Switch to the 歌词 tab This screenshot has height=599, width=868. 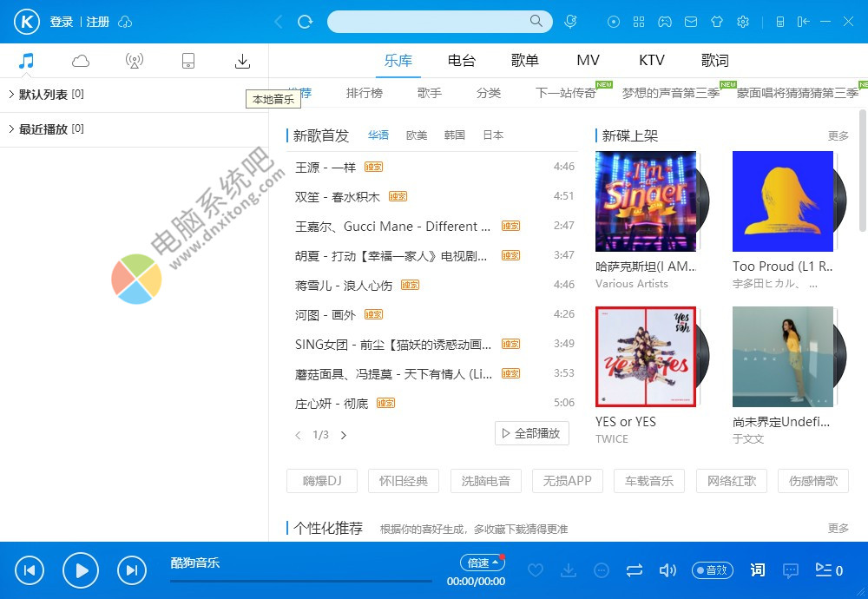click(x=715, y=61)
